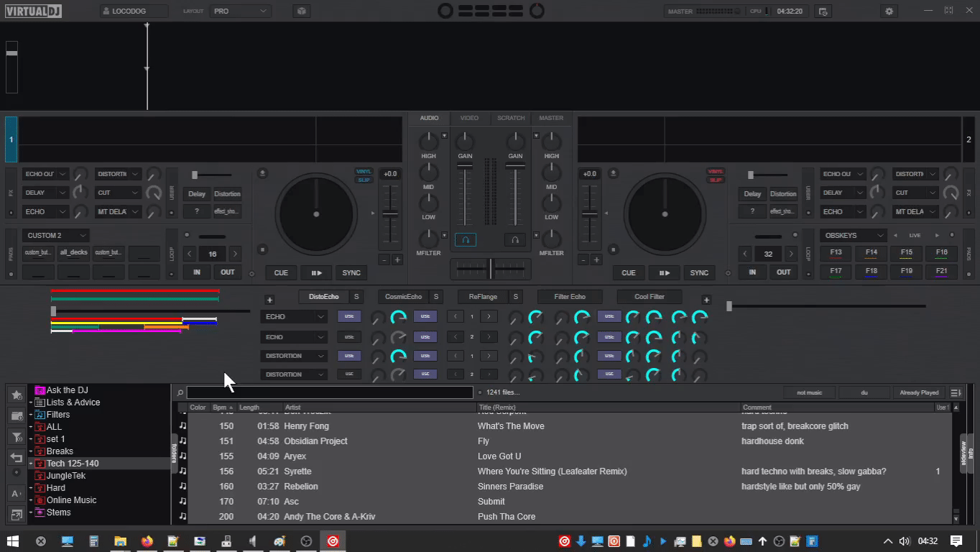Screen dimensions: 980x552
Task: Click the search magnifier icon
Action: pos(180,393)
